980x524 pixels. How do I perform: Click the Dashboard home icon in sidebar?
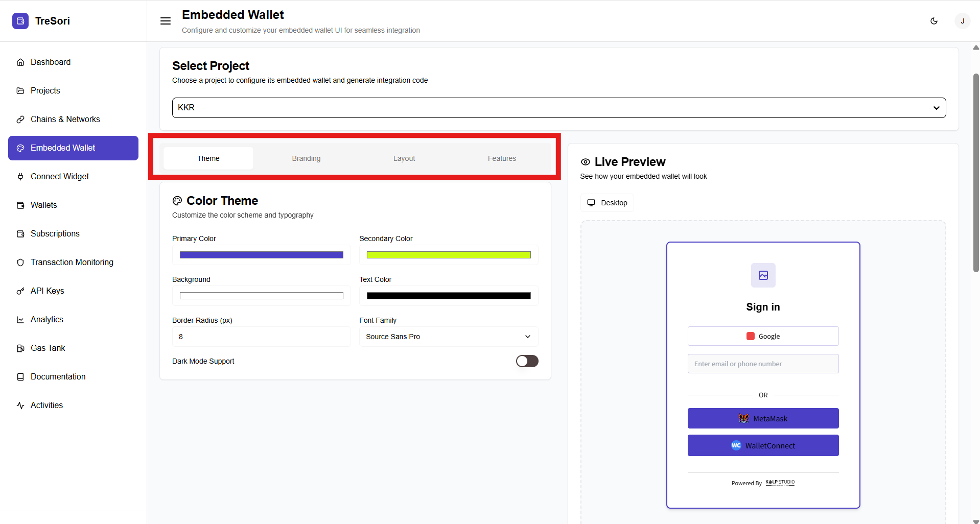20,62
